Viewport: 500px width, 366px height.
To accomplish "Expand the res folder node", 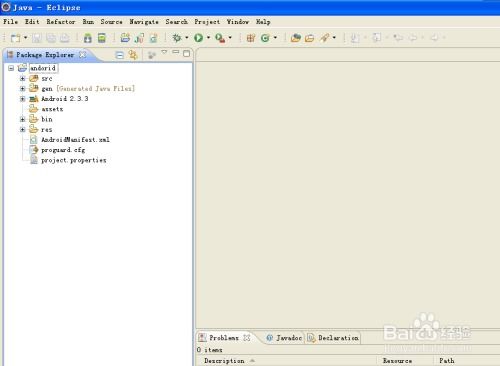I will coord(22,129).
